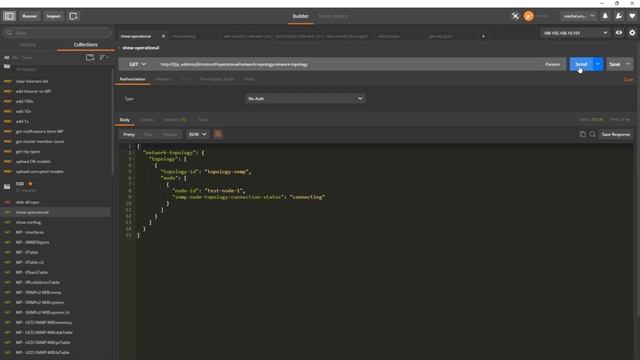This screenshot has height=360, width=640.
Task: Click the Params button
Action: [552, 64]
